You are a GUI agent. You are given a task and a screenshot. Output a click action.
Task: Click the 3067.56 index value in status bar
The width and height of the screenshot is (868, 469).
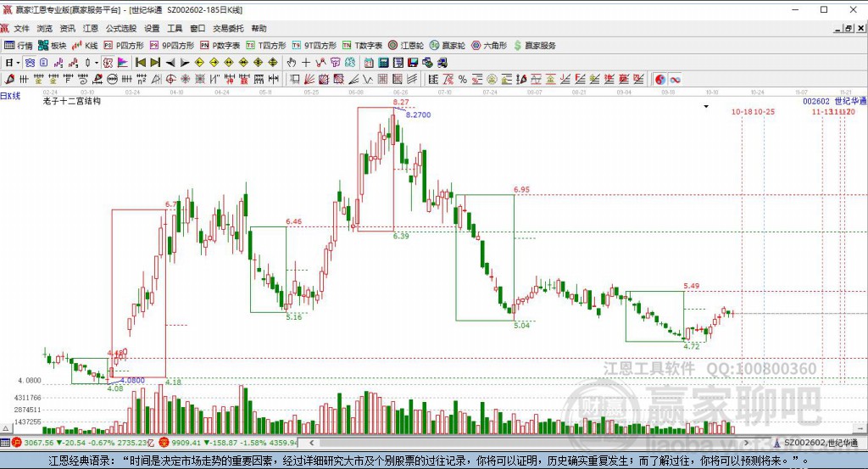39,443
